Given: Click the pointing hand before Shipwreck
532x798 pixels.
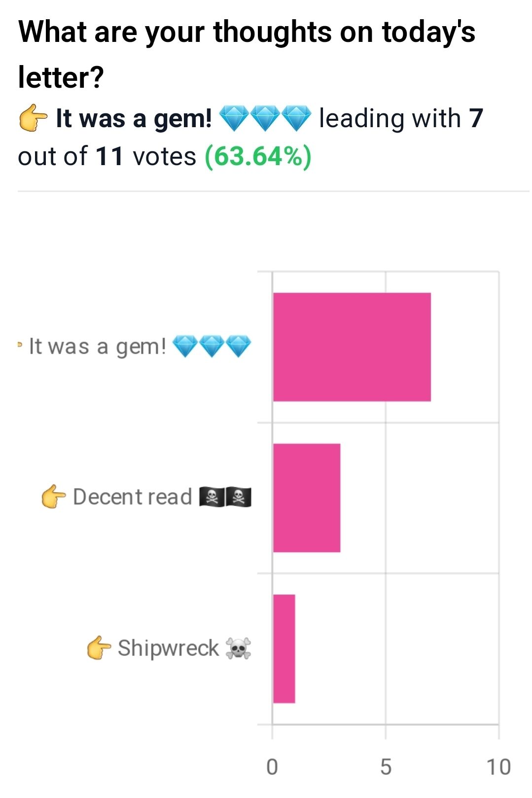Looking at the screenshot, I should click(x=99, y=648).
